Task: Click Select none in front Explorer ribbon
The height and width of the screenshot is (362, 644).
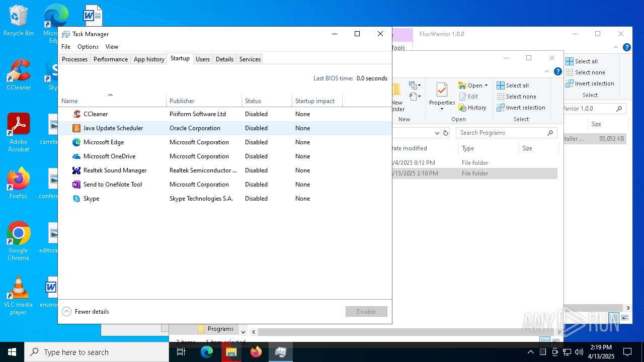Action: (516, 97)
